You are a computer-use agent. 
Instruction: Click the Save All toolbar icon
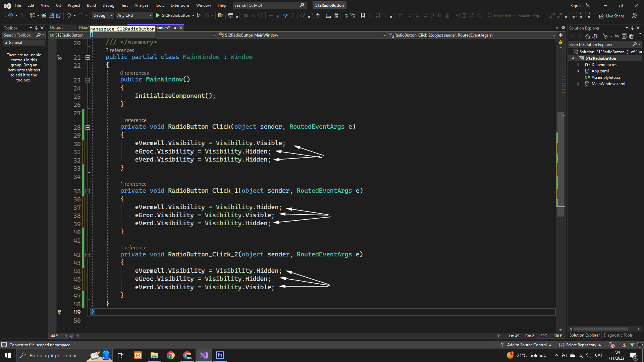59,15
